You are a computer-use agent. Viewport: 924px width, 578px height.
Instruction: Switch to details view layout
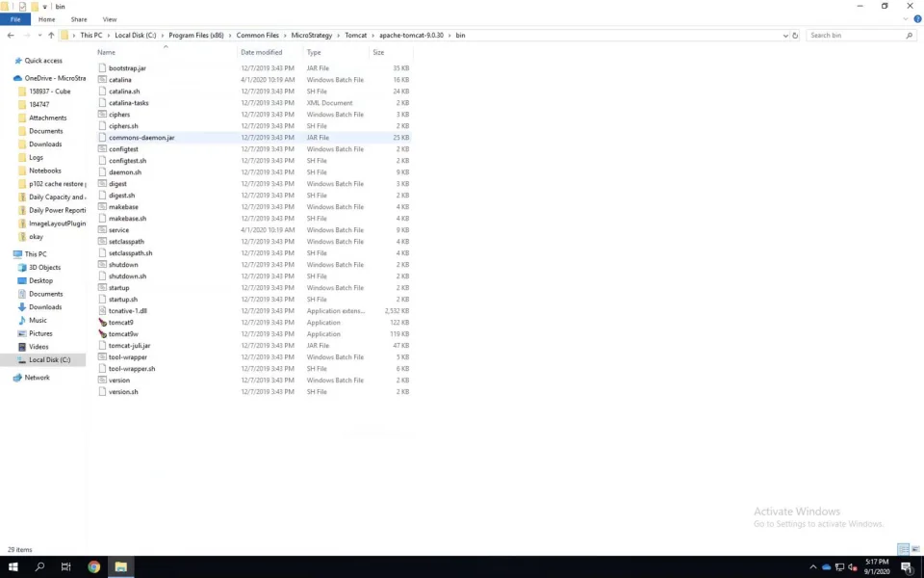click(903, 549)
